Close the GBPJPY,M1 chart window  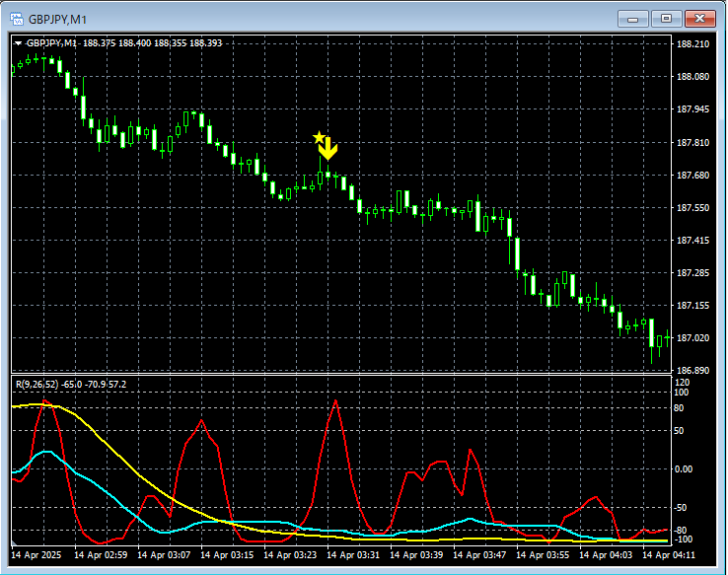pyautogui.click(x=701, y=18)
